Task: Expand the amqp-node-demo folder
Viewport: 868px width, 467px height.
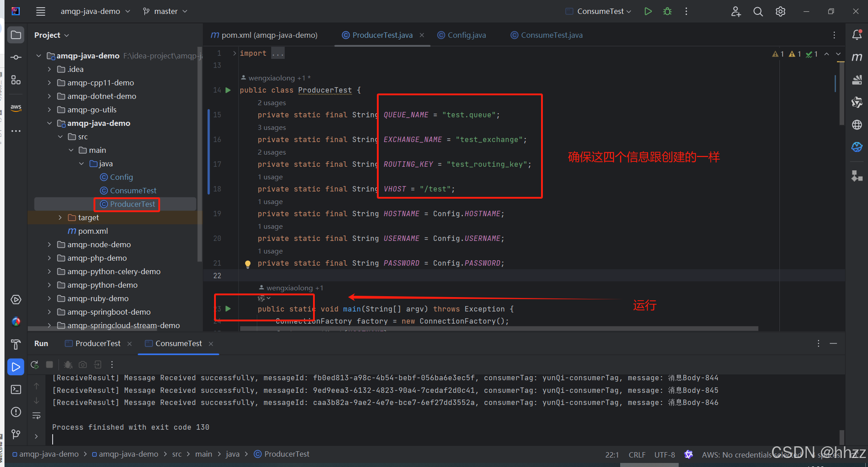Action: click(x=49, y=245)
